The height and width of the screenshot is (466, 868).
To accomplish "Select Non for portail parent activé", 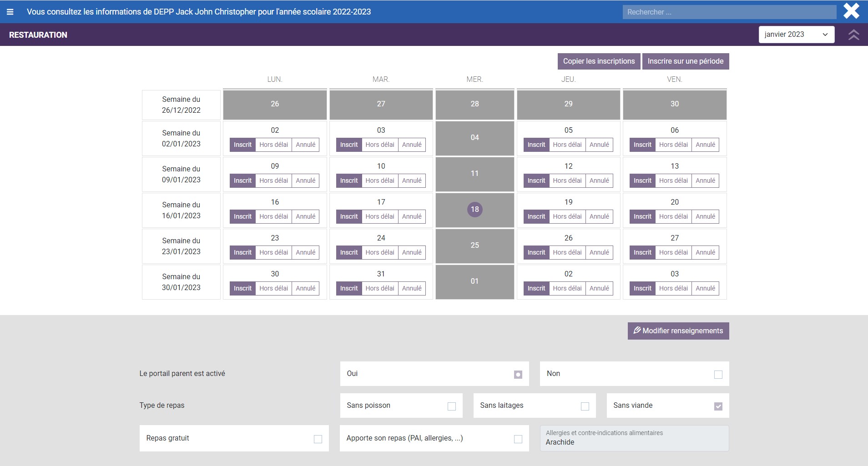I will click(x=718, y=375).
